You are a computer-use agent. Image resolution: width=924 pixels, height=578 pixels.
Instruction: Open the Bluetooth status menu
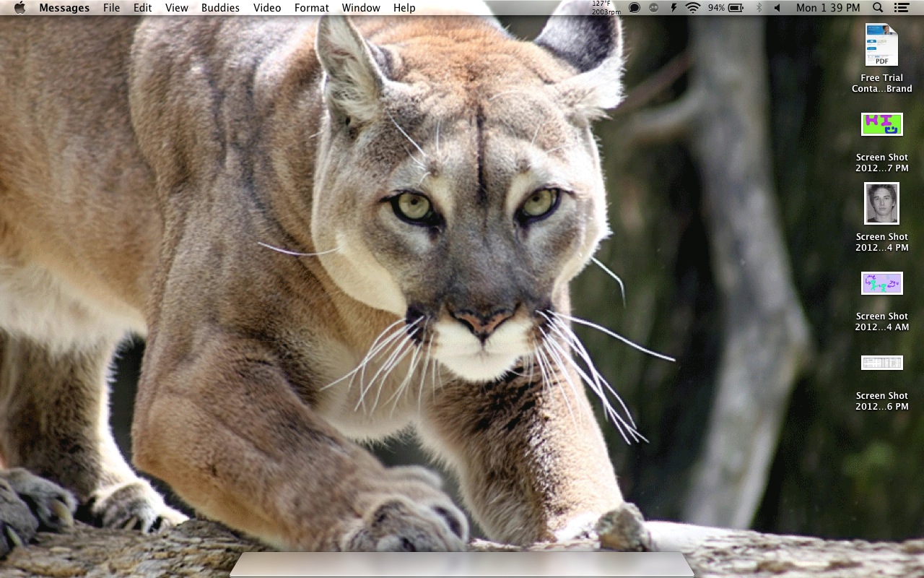tap(759, 8)
